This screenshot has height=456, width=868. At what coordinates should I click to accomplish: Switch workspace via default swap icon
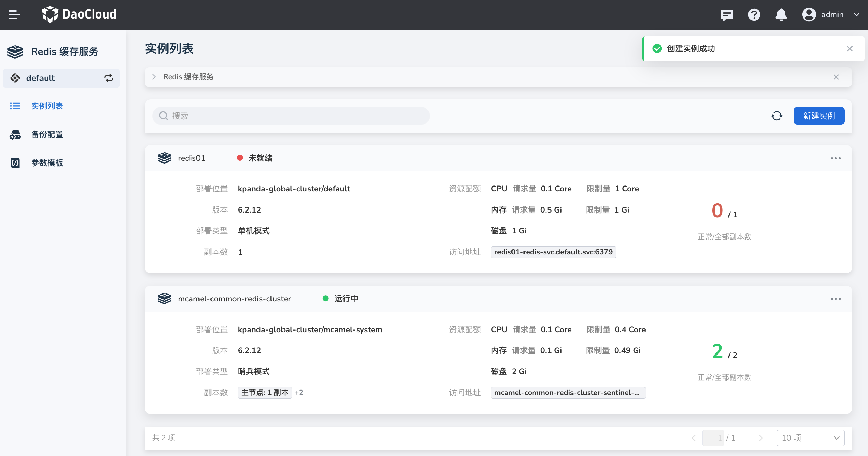(109, 78)
